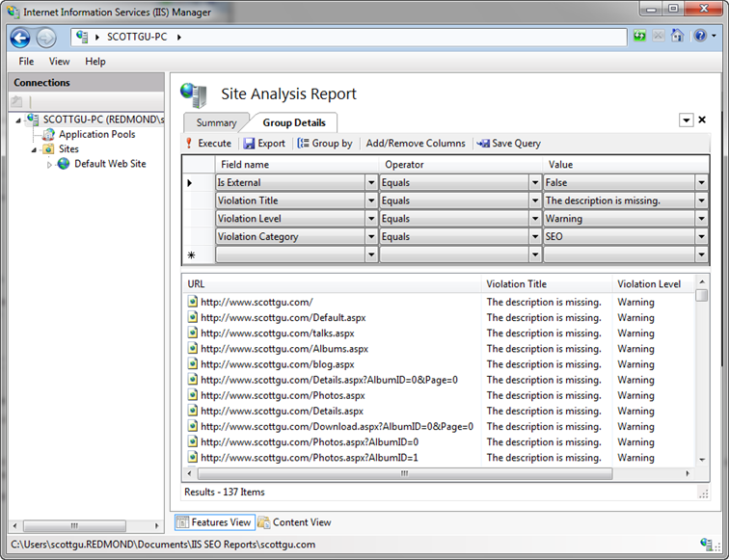The image size is (729, 560).
Task: Collapse the SCOTTGU-PC server node
Action: tap(18, 120)
